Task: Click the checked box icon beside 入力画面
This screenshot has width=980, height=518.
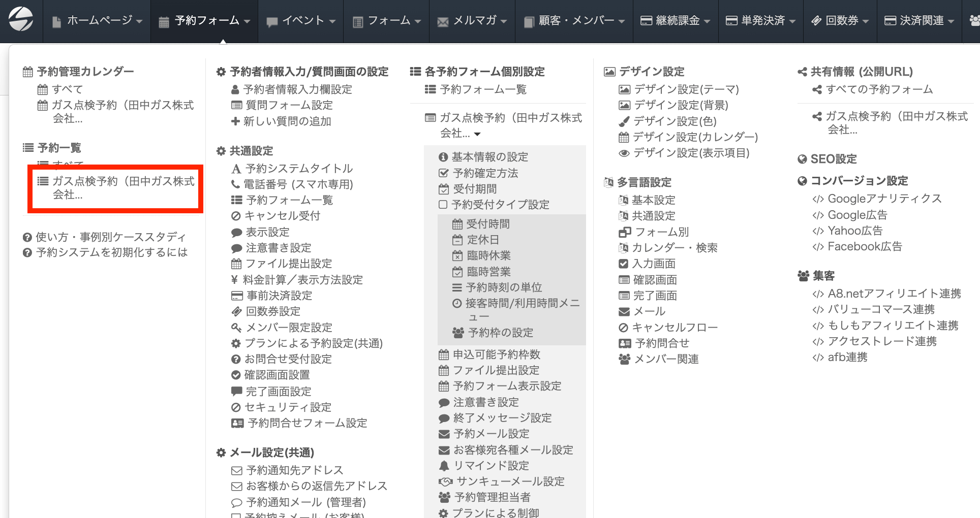Action: coord(624,264)
